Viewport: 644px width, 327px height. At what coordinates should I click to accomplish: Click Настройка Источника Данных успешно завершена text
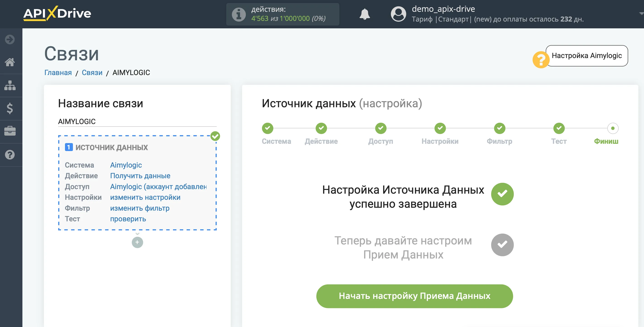(x=403, y=197)
